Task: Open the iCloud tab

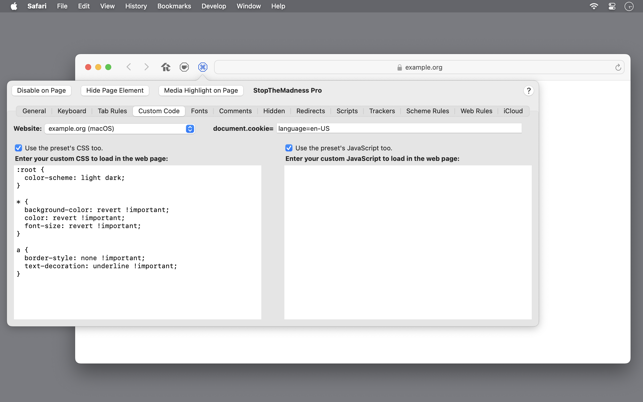Action: pyautogui.click(x=513, y=111)
